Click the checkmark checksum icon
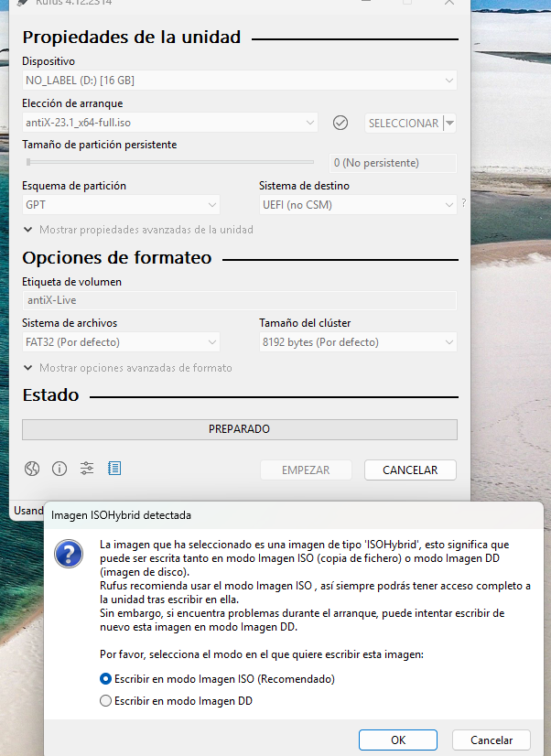Image resolution: width=551 pixels, height=756 pixels. click(340, 123)
